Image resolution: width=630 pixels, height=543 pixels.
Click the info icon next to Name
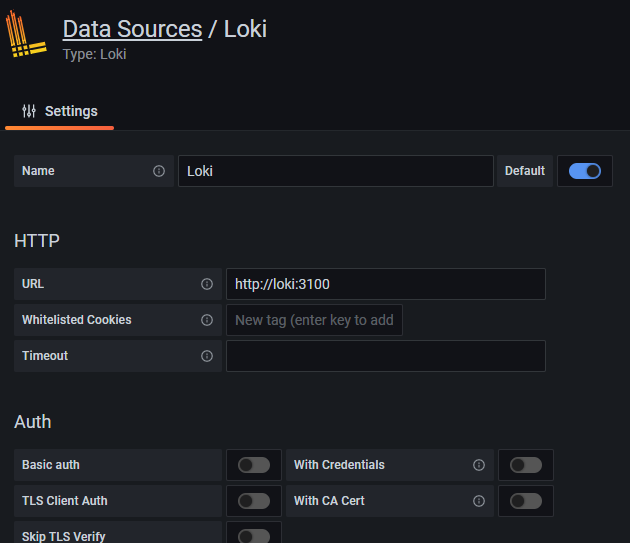pyautogui.click(x=159, y=171)
